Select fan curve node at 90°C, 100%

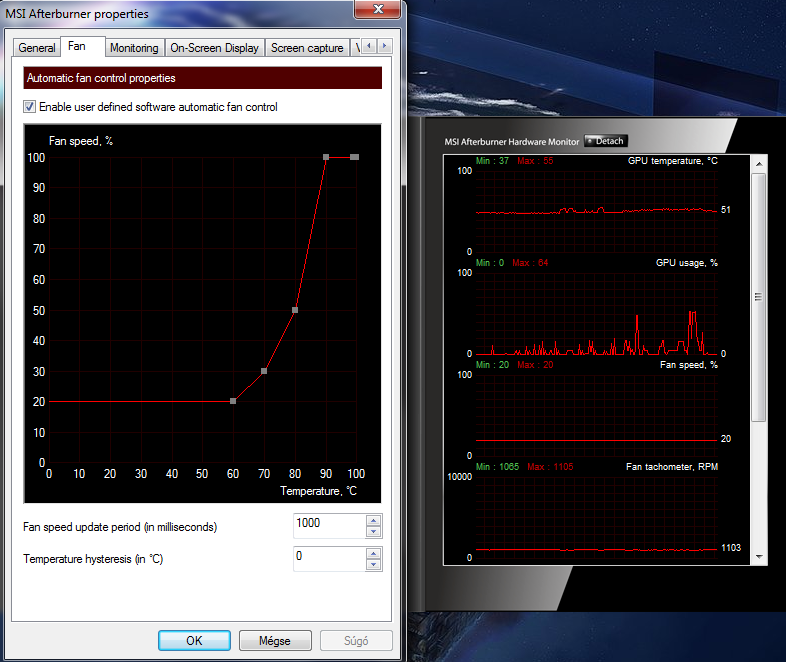click(326, 157)
